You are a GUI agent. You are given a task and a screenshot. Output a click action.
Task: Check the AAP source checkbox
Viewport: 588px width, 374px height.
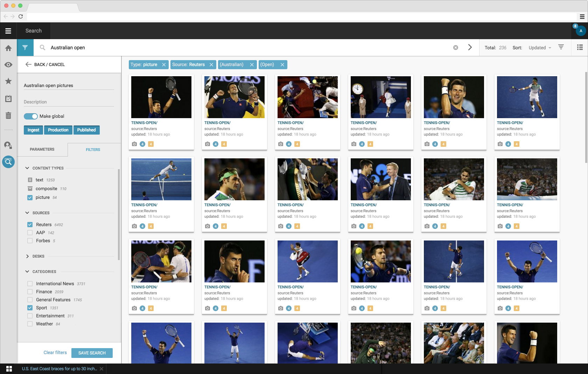coord(30,233)
